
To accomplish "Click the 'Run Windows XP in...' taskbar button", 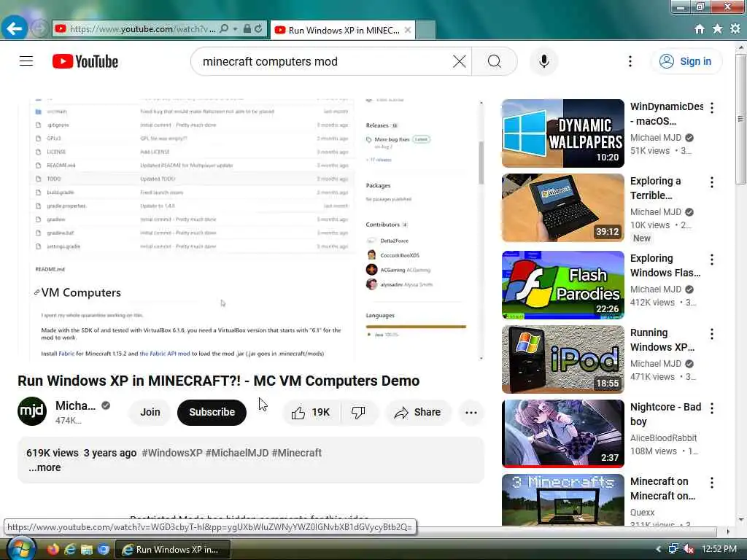I will (x=174, y=549).
